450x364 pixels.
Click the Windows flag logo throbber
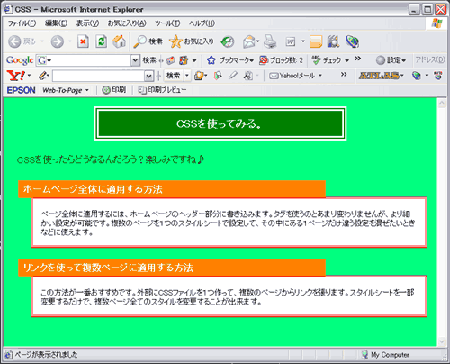point(436,23)
